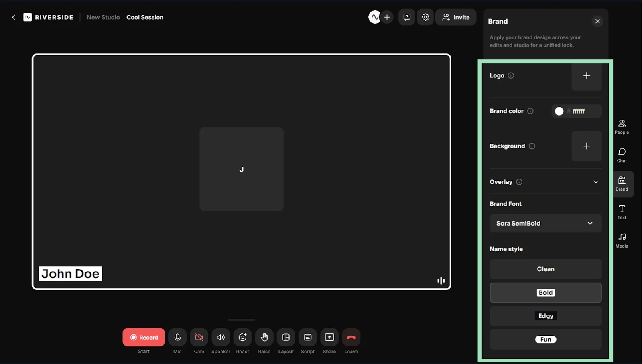Toggle the Mic button

tap(177, 337)
